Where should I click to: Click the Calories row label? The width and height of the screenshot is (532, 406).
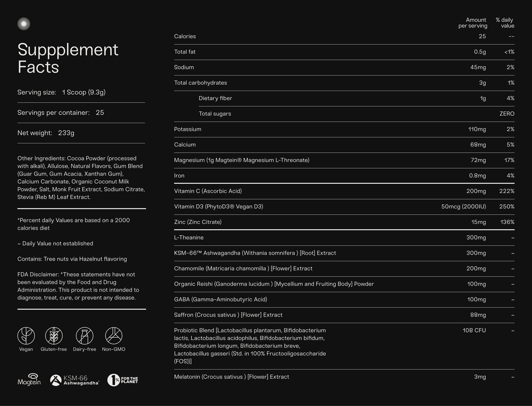(x=185, y=36)
